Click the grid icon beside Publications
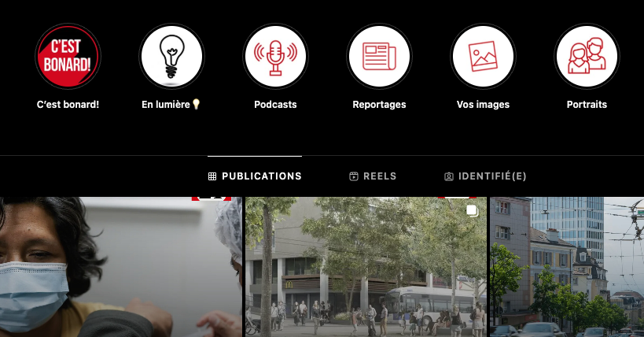 212,176
